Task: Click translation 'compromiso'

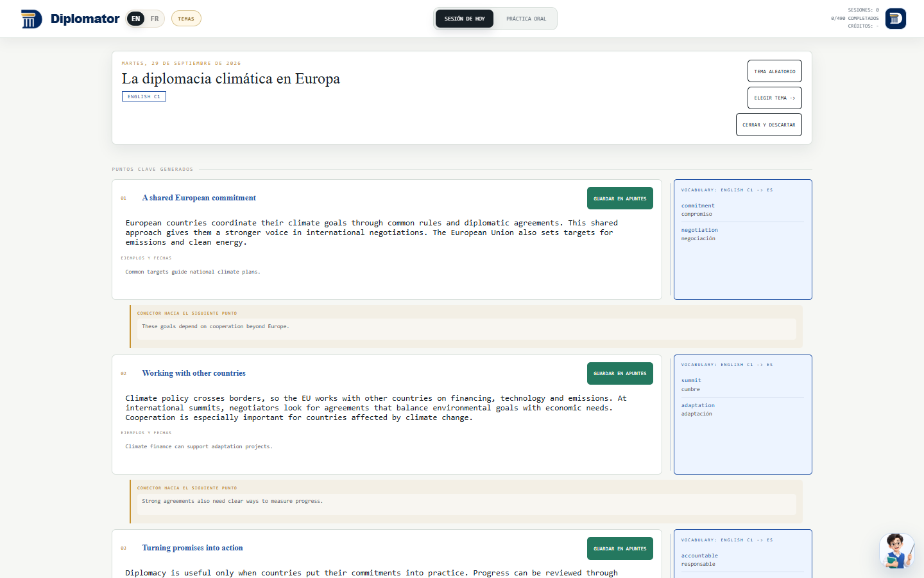Action: point(697,214)
